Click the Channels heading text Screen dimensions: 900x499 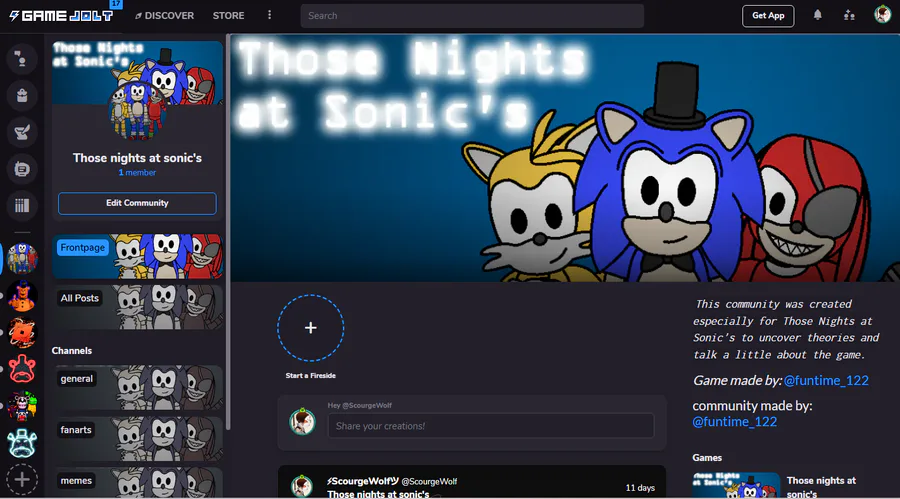[x=72, y=351]
